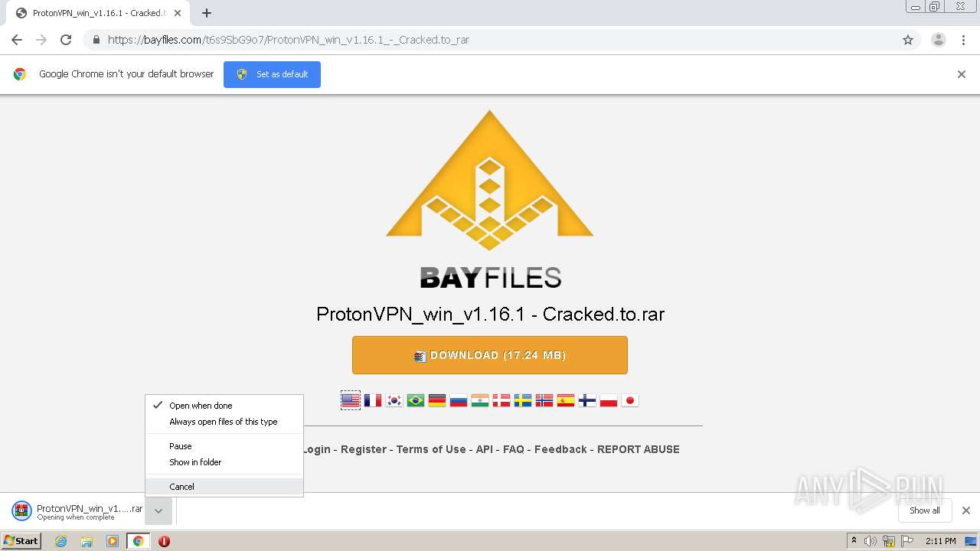This screenshot has height=551, width=980.
Task: Open the Chrome three-dot menu
Action: 964,40
